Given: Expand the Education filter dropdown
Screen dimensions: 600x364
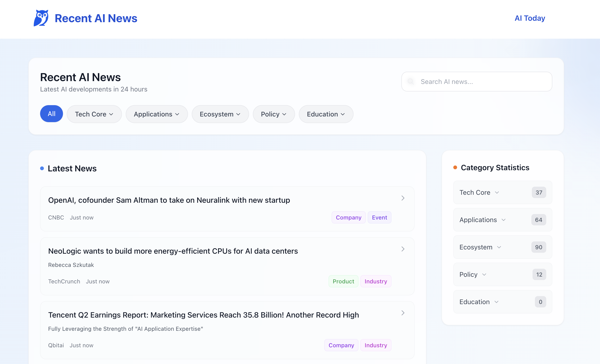Looking at the screenshot, I should pos(326,114).
